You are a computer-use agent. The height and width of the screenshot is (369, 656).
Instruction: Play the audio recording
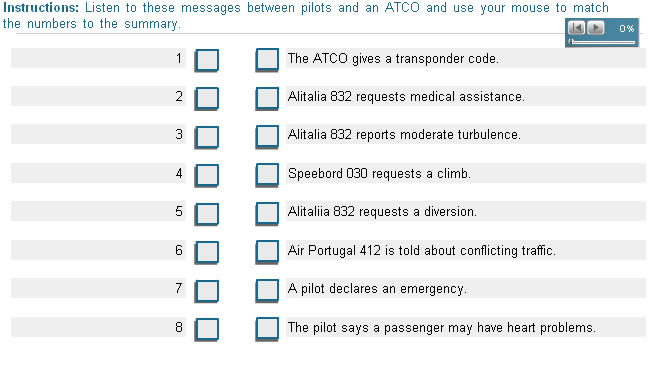tap(595, 28)
